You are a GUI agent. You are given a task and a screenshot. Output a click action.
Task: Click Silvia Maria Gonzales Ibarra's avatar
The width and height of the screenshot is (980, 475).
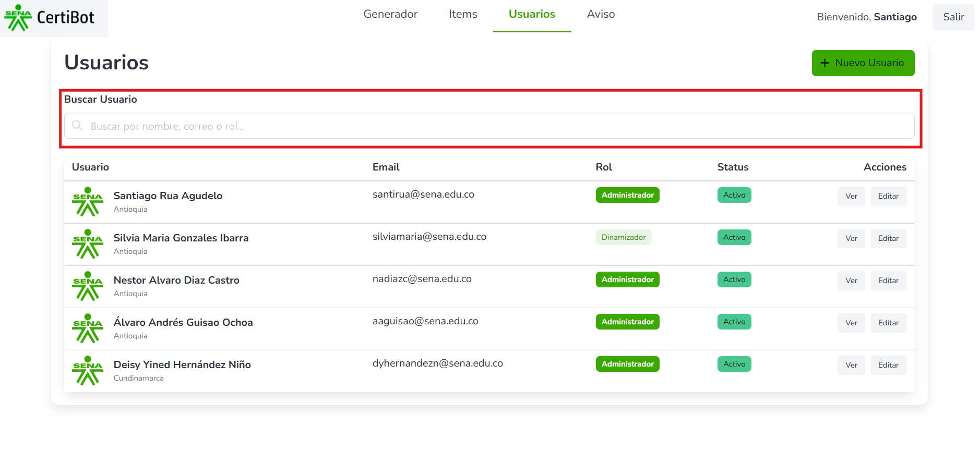point(88,244)
